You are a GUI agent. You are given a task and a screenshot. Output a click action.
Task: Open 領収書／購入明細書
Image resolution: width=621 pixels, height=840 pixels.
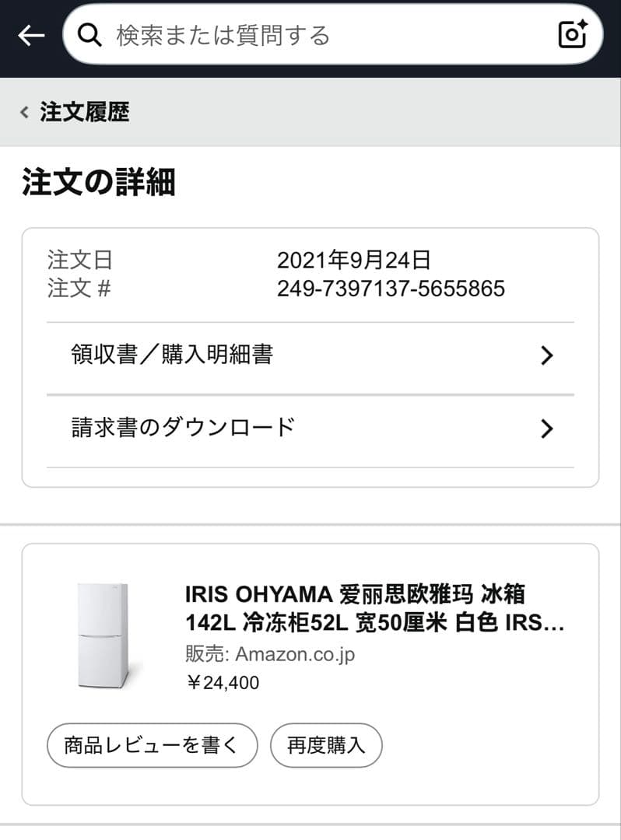click(x=172, y=355)
